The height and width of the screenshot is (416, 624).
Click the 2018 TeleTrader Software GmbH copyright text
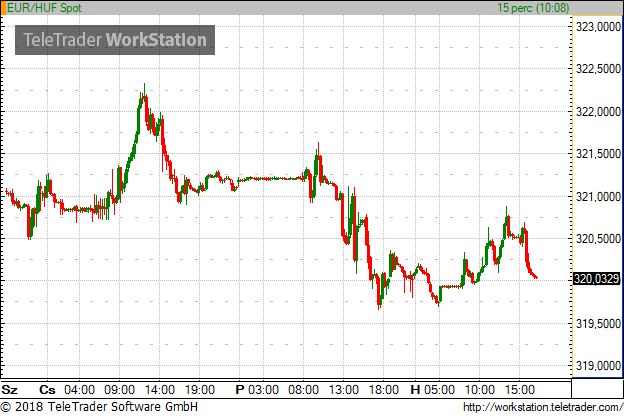pos(99,407)
